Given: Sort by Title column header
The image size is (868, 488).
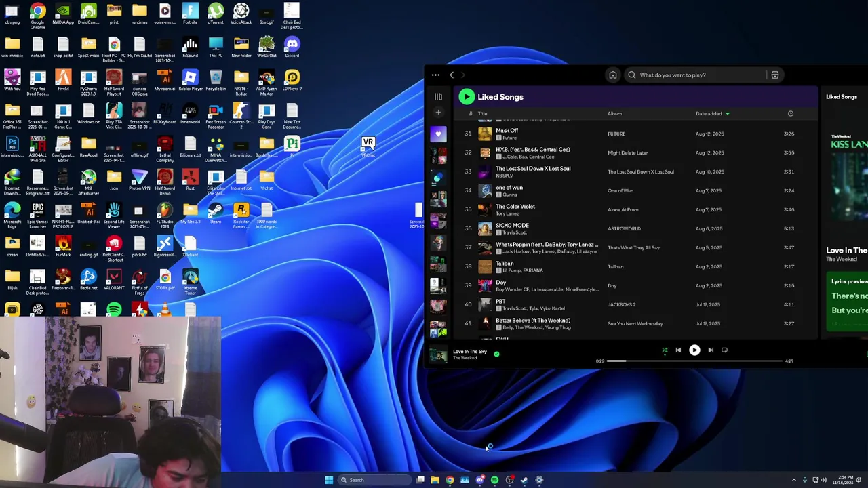Looking at the screenshot, I should [x=482, y=114].
